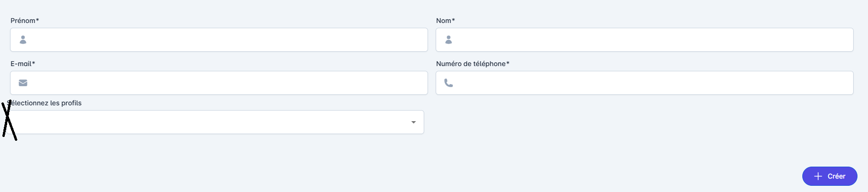Click the asterisk after Numéro de téléphone
The width and height of the screenshot is (868, 192).
(508, 63)
